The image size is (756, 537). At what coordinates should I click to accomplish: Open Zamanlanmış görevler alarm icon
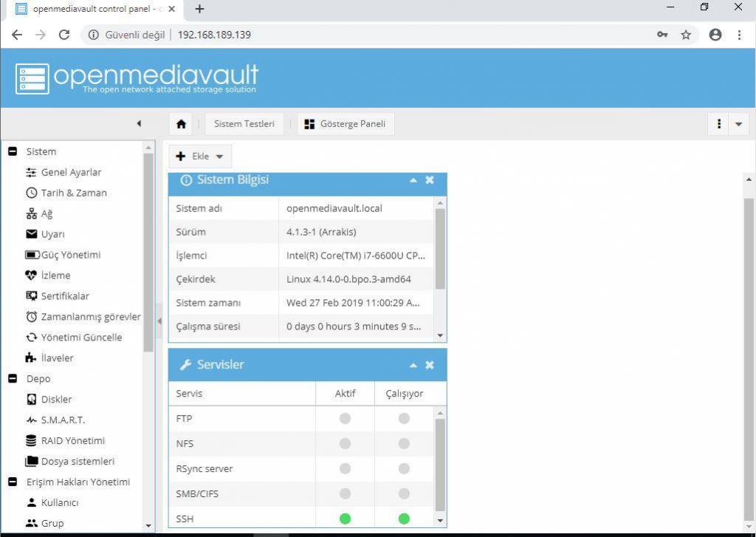tap(31, 317)
